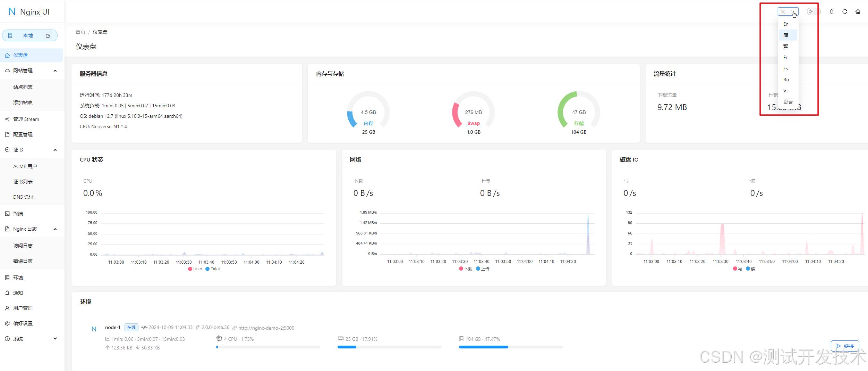
Task: Toggle the light/dark theme switch
Action: (814, 11)
